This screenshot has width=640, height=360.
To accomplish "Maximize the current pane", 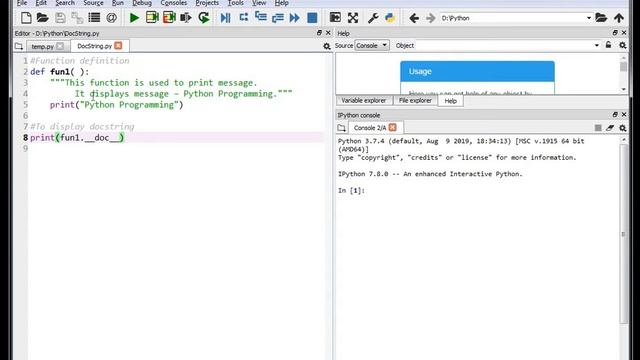I will [335, 18].
